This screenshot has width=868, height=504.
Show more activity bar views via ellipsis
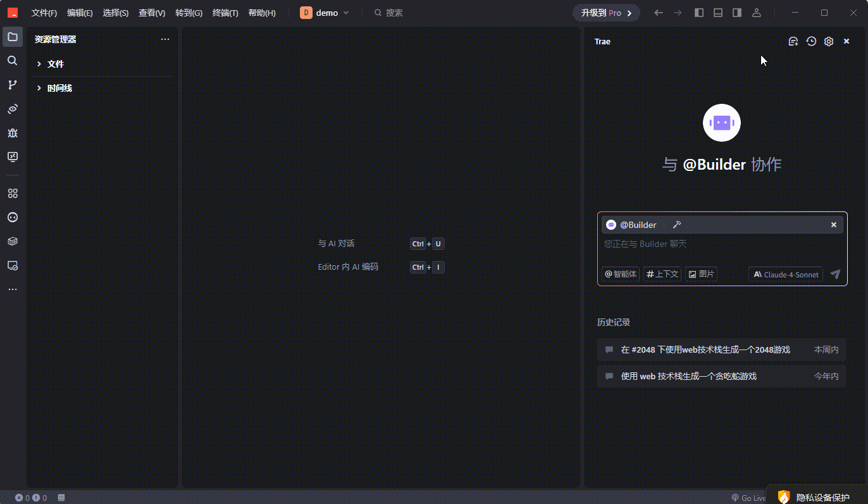[x=13, y=289]
